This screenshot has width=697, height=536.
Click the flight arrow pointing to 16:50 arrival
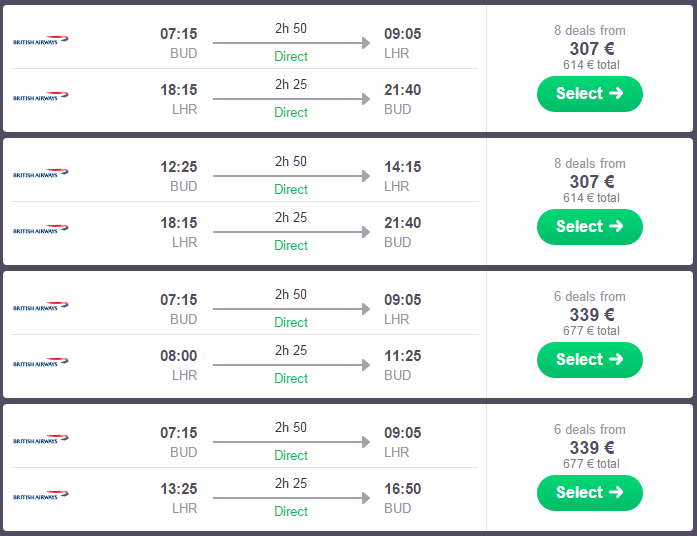point(291,499)
